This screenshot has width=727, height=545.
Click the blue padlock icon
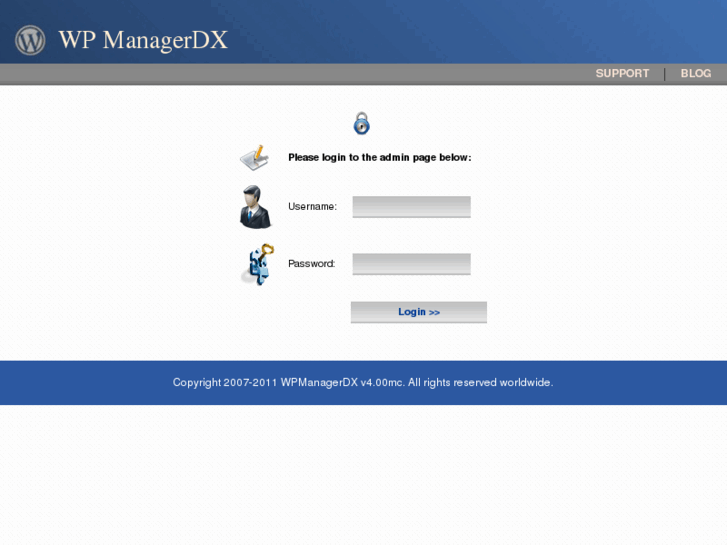pos(362,123)
